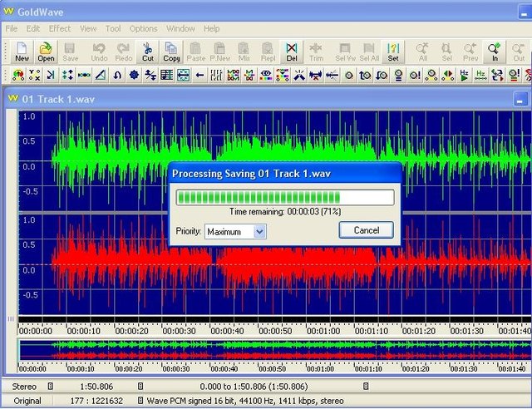Open the Edit menu
This screenshot has height=409, width=532.
coord(33,29)
